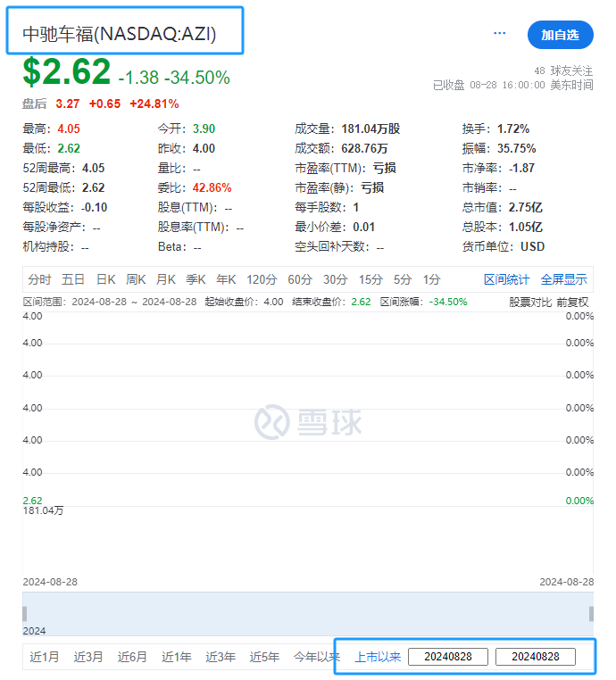
Task: Select the 近3月 time range
Action: (x=88, y=657)
